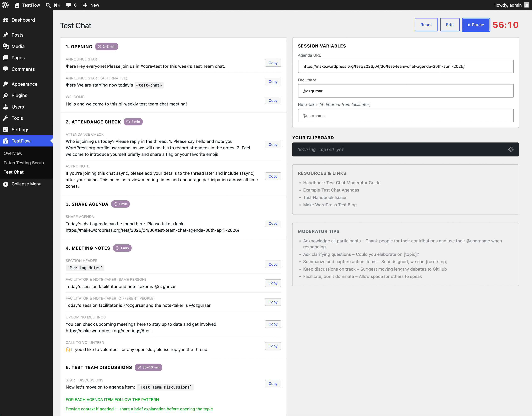
Task: Click the Facilitator input field
Action: click(406, 91)
